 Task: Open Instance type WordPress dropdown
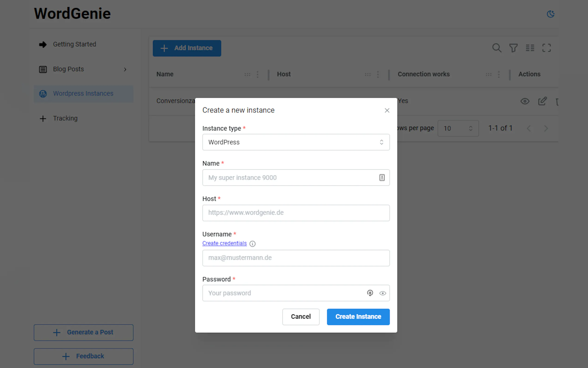(296, 142)
